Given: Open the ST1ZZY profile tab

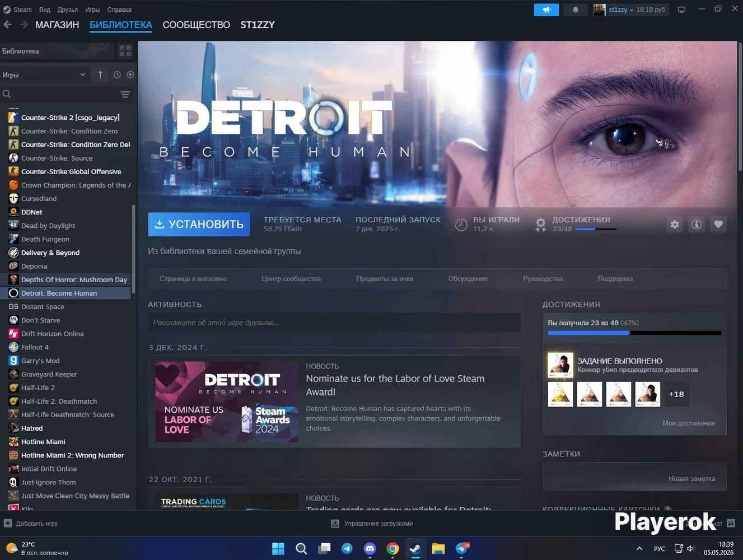Looking at the screenshot, I should tap(258, 25).
